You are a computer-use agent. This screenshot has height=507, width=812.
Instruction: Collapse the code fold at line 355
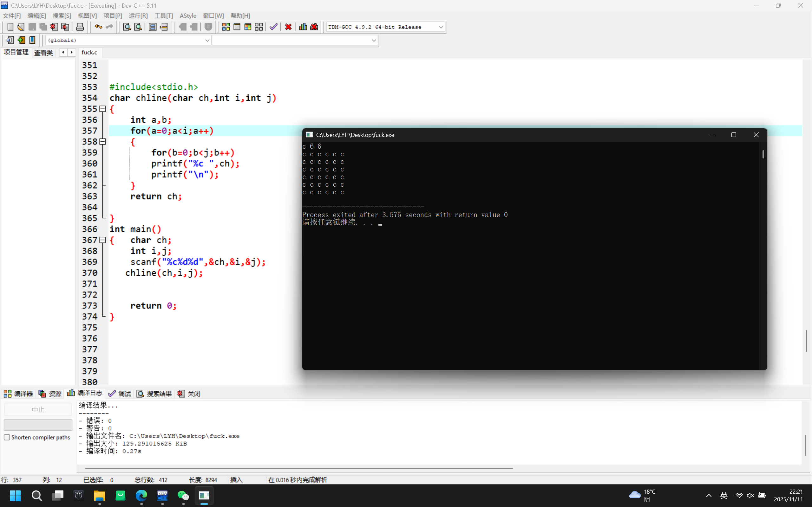coord(103,109)
